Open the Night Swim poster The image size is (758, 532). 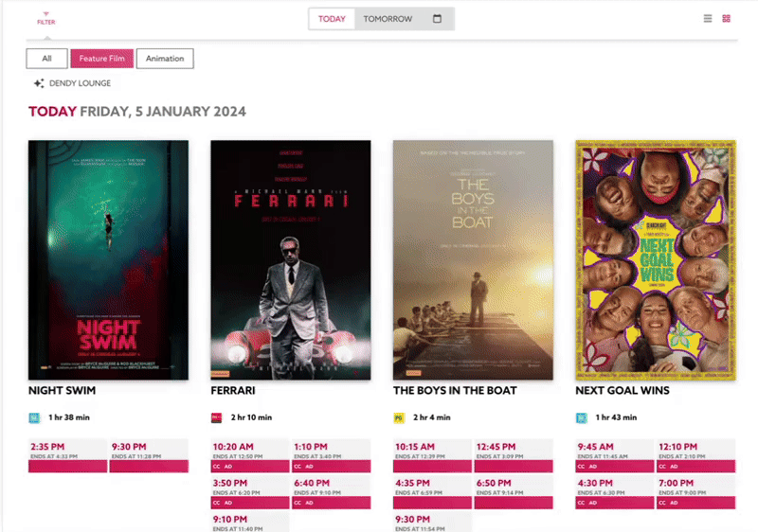pos(108,260)
